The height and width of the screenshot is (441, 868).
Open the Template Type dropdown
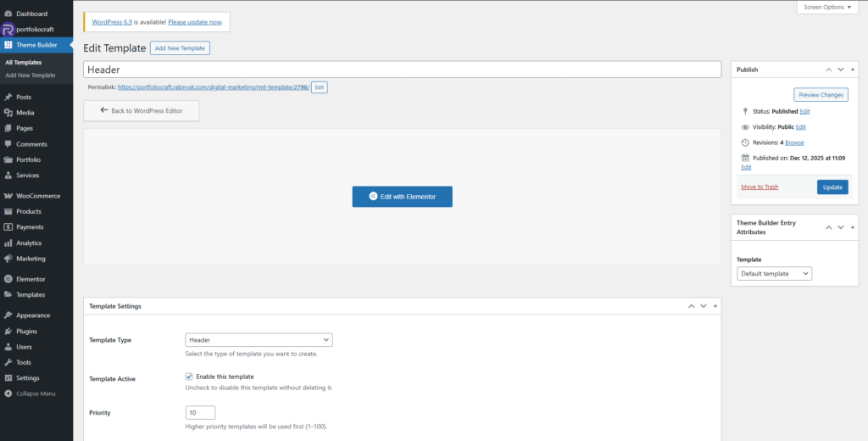tap(259, 340)
